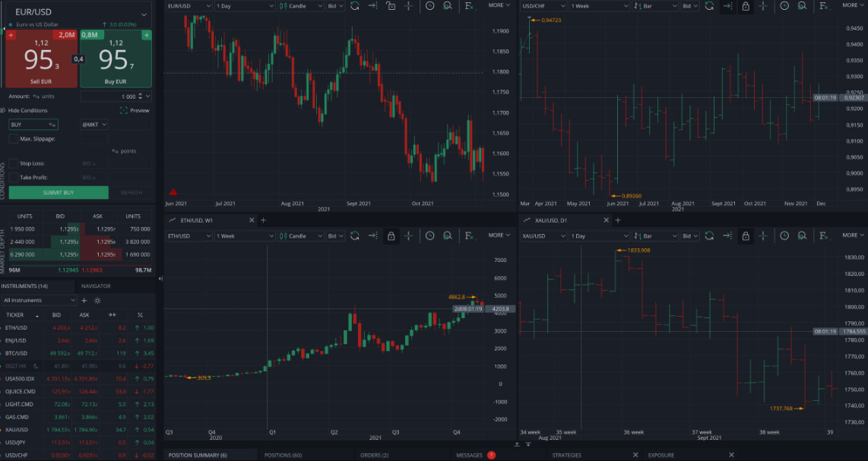Open the All Instruments filter dropdown

click(39, 301)
